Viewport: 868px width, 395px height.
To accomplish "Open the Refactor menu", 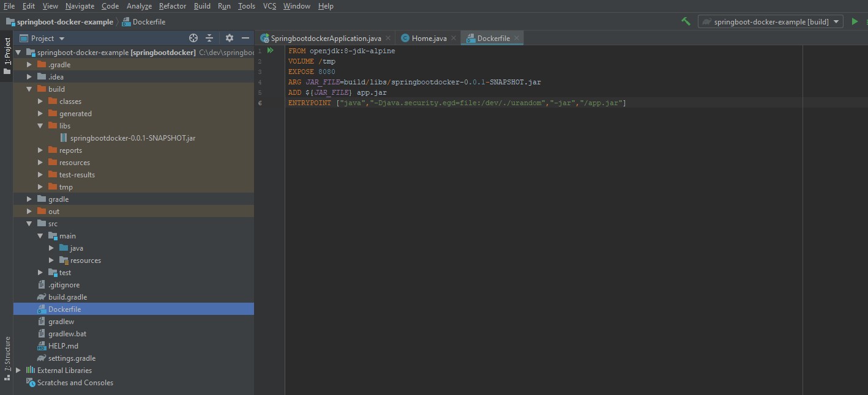I will (x=172, y=6).
